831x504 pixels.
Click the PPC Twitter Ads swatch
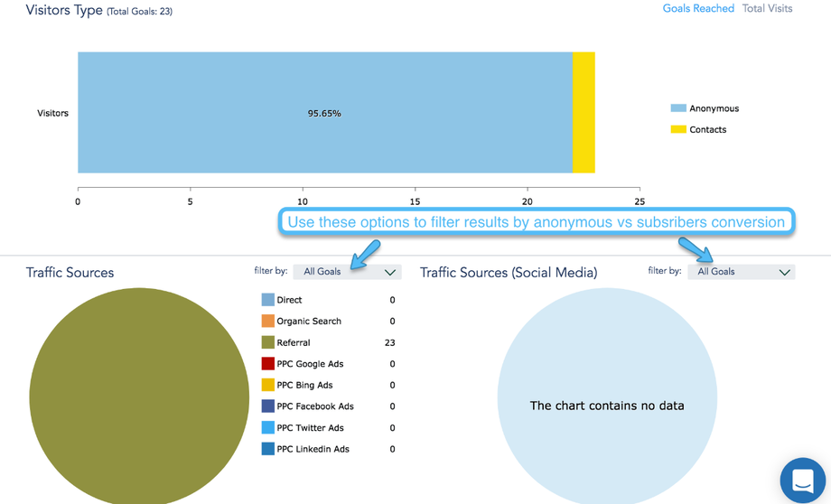tap(268, 428)
